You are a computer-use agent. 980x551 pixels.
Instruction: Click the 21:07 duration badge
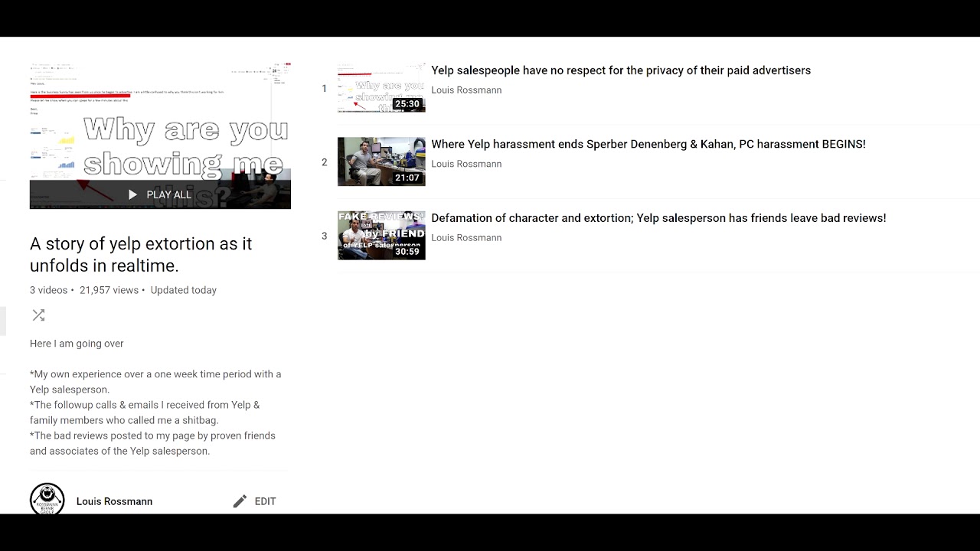407,178
